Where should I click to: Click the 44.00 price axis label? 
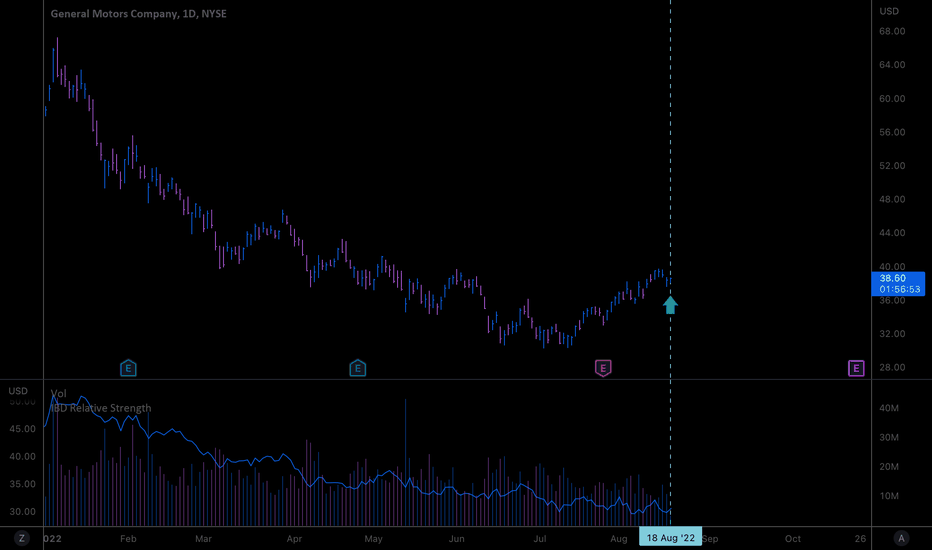892,233
